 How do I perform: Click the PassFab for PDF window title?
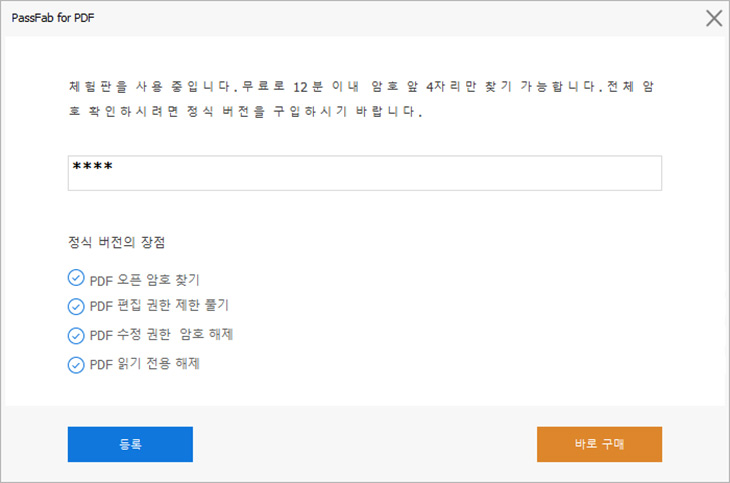[53, 18]
